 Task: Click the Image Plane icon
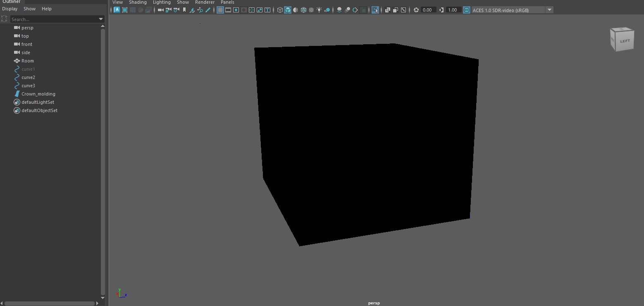pos(192,10)
